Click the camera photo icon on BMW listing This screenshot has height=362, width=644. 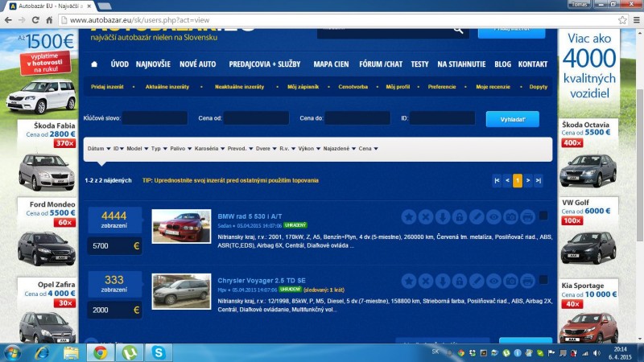point(510,216)
